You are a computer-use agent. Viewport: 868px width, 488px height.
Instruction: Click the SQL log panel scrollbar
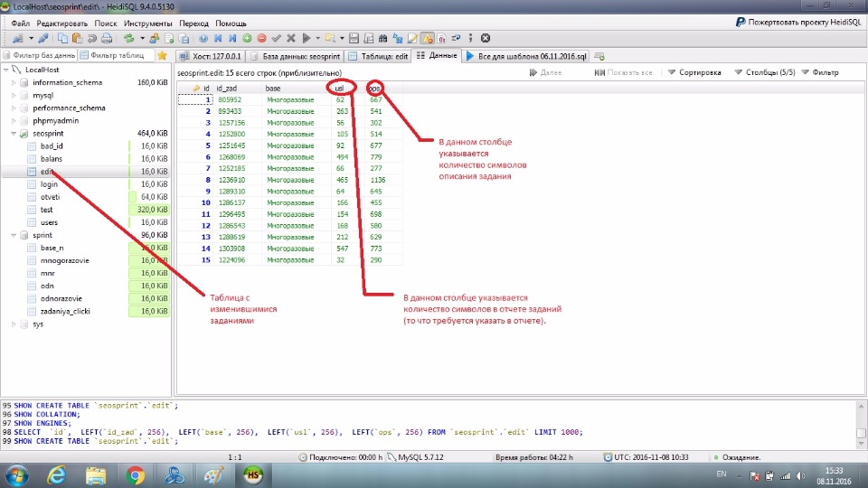[861, 425]
